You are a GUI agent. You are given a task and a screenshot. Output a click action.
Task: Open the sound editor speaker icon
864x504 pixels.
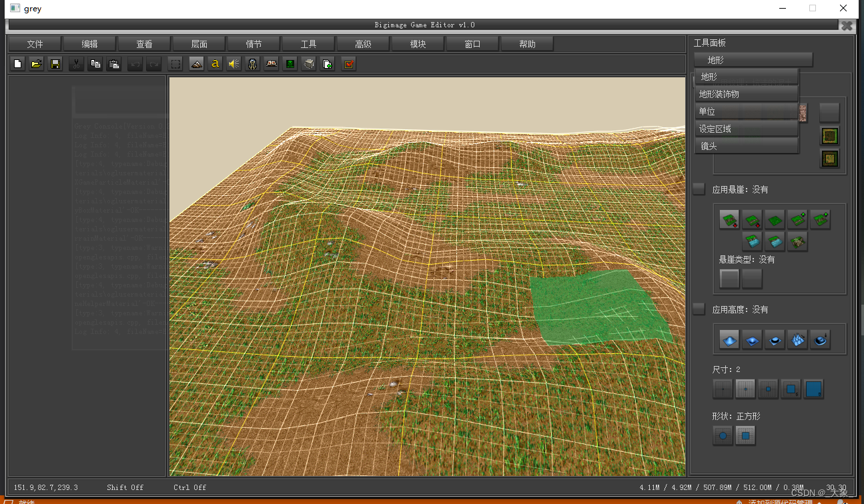[234, 64]
